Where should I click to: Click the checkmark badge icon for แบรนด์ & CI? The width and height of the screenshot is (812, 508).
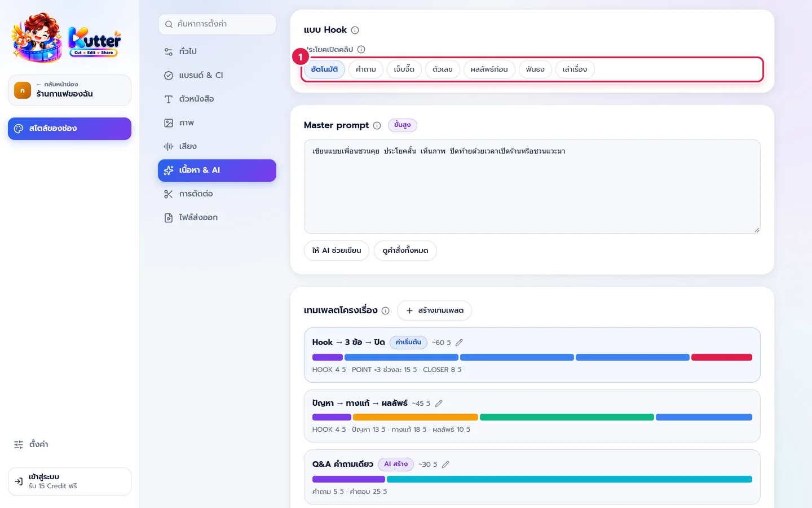pos(168,76)
